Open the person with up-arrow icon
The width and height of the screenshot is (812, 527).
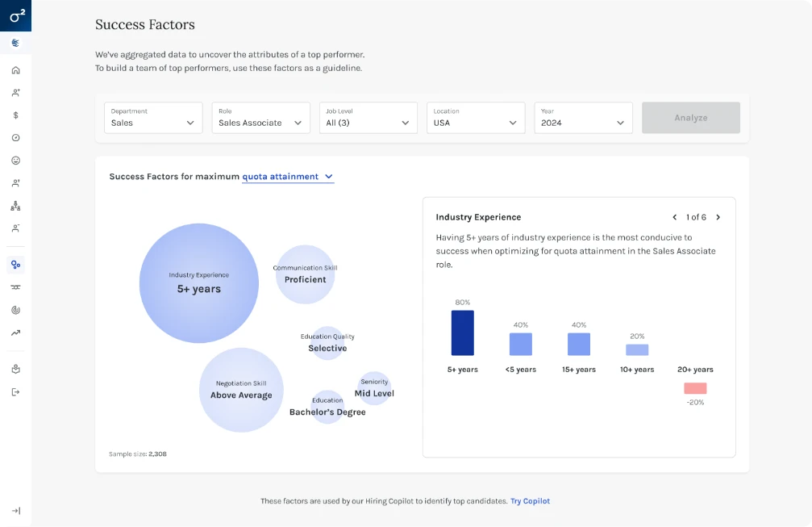[x=15, y=183]
